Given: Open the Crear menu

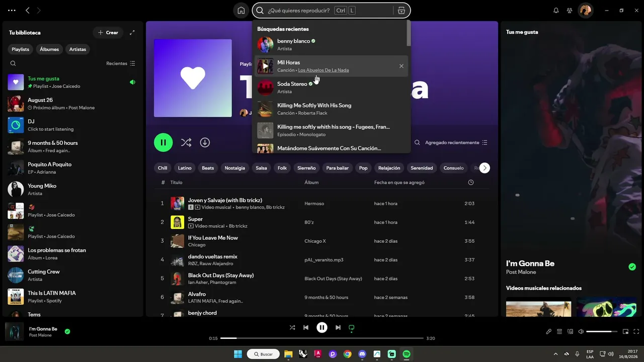Looking at the screenshot, I should [108, 33].
